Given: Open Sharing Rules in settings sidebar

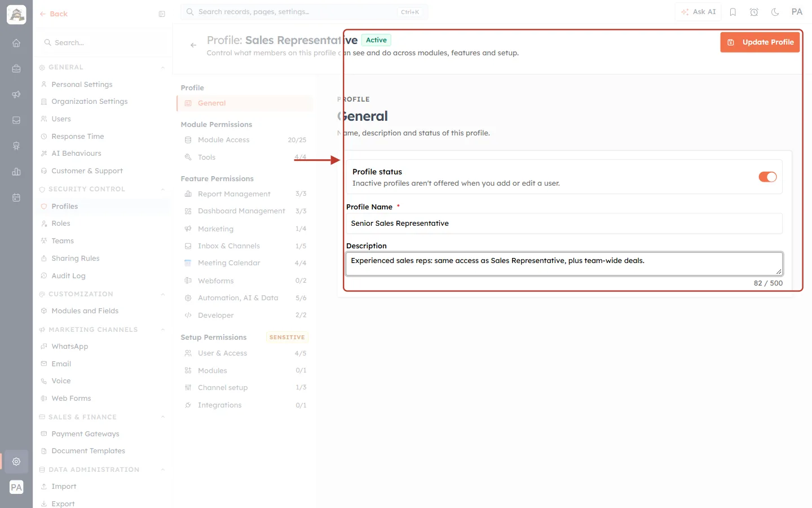Looking at the screenshot, I should pyautogui.click(x=75, y=259).
